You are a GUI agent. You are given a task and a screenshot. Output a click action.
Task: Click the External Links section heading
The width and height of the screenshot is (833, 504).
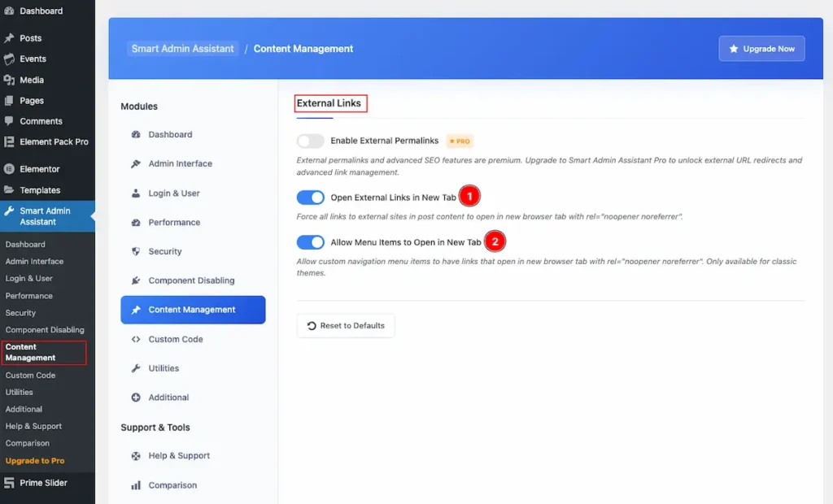click(329, 103)
